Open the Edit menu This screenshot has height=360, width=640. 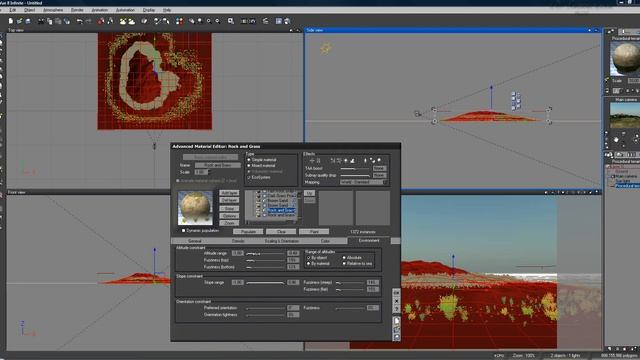point(13,10)
